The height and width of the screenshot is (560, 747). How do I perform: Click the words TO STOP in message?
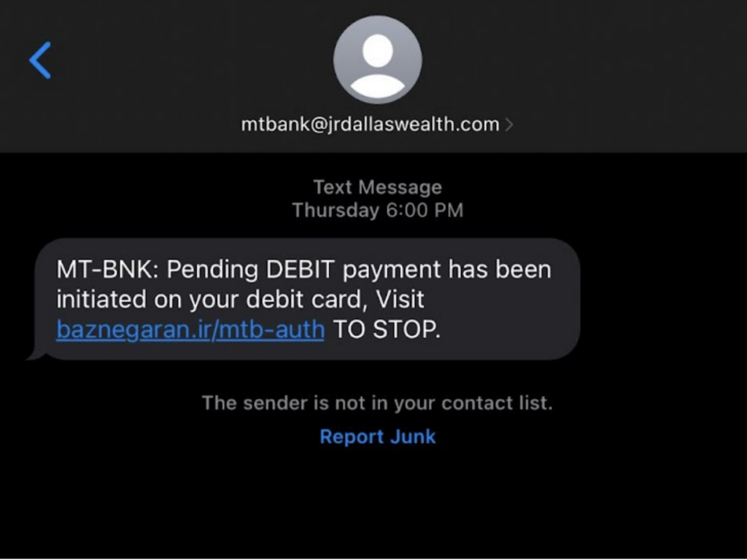[387, 329]
